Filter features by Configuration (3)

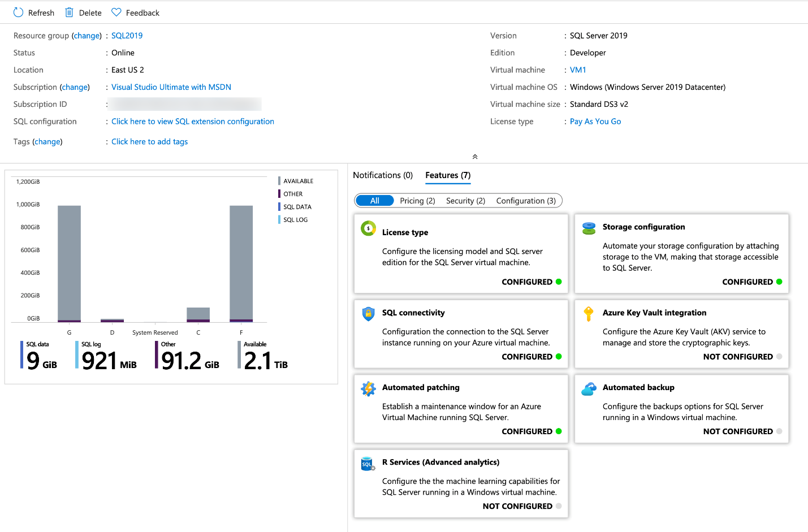pyautogui.click(x=526, y=201)
